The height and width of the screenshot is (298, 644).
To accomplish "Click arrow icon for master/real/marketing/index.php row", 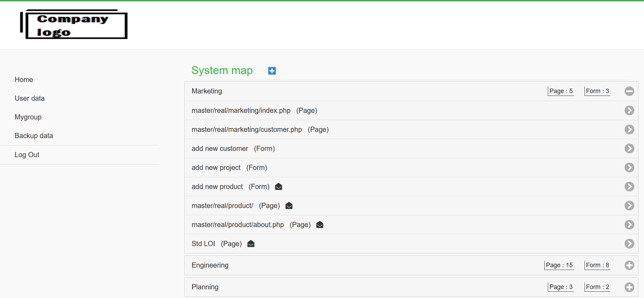I will [x=629, y=110].
